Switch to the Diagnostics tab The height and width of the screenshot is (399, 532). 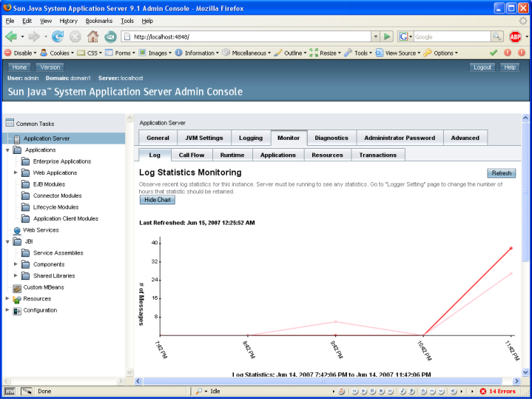331,138
